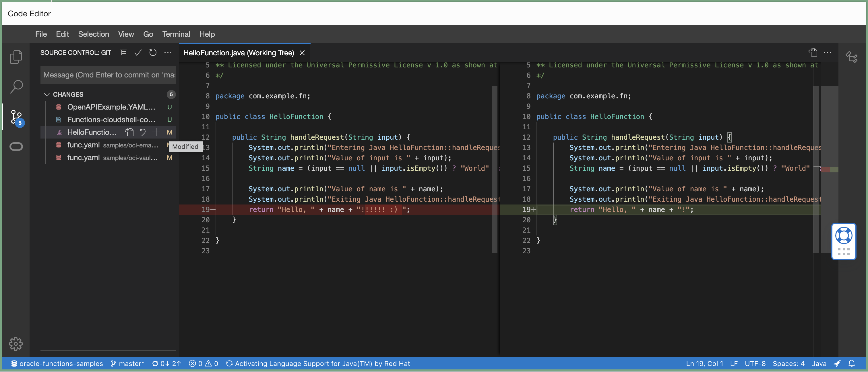Select the Java language mode indicator

[x=819, y=363]
